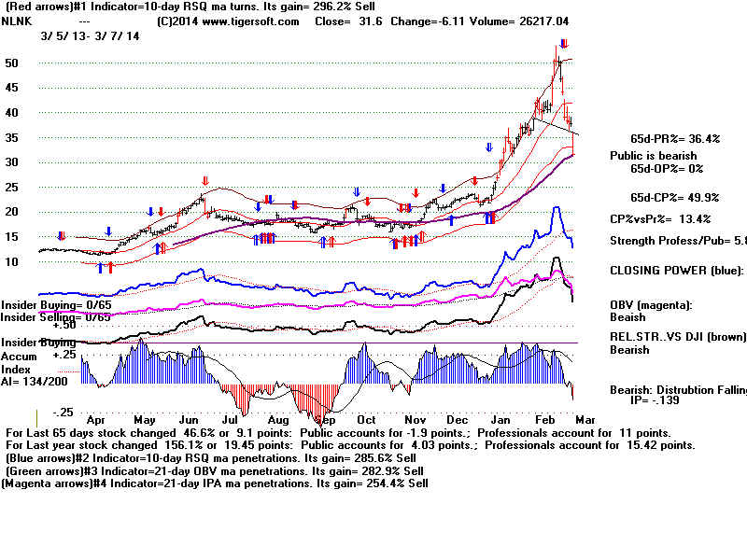
Task: Click the Green arrows #3 Indicator line
Action: tap(215, 471)
